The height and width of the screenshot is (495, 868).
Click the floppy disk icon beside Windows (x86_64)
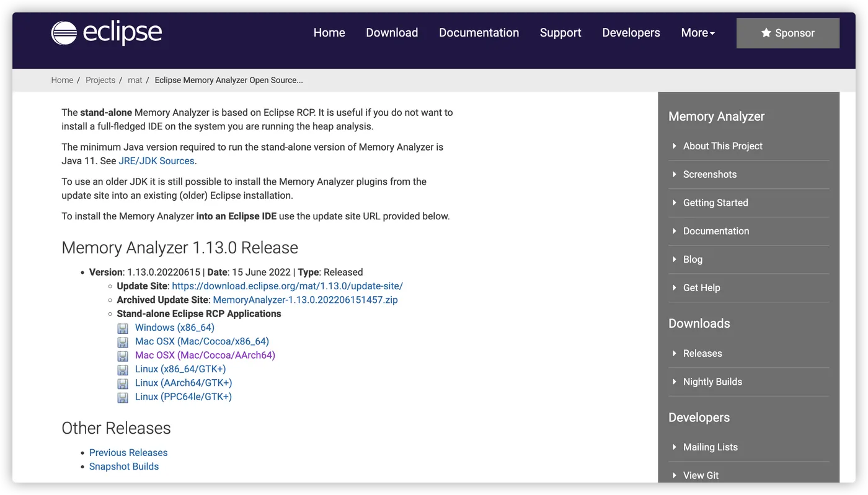[x=123, y=328]
